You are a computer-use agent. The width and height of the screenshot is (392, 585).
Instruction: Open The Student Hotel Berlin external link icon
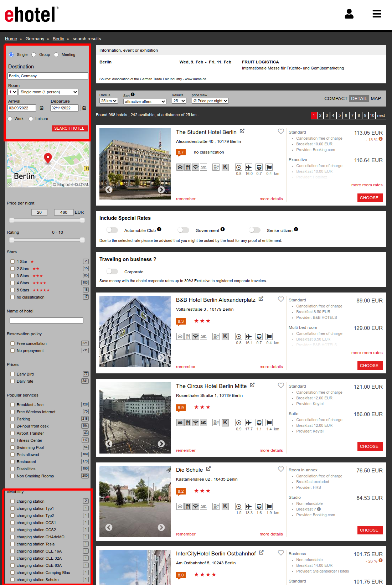pos(242,131)
